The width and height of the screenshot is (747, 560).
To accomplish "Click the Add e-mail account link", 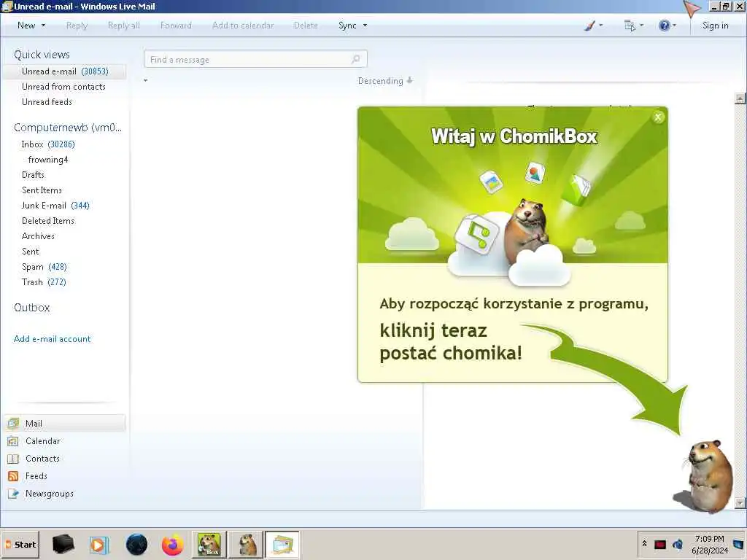I will point(52,338).
